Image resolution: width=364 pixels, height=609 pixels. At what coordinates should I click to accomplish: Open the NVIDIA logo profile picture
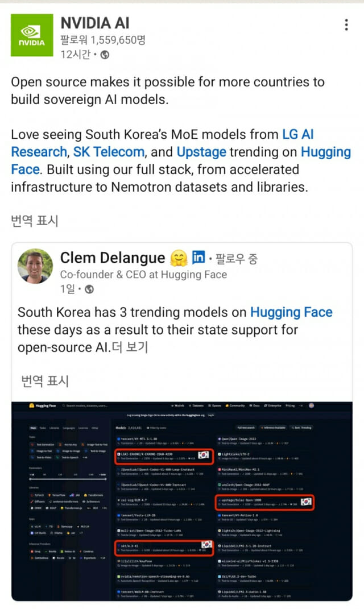32,35
